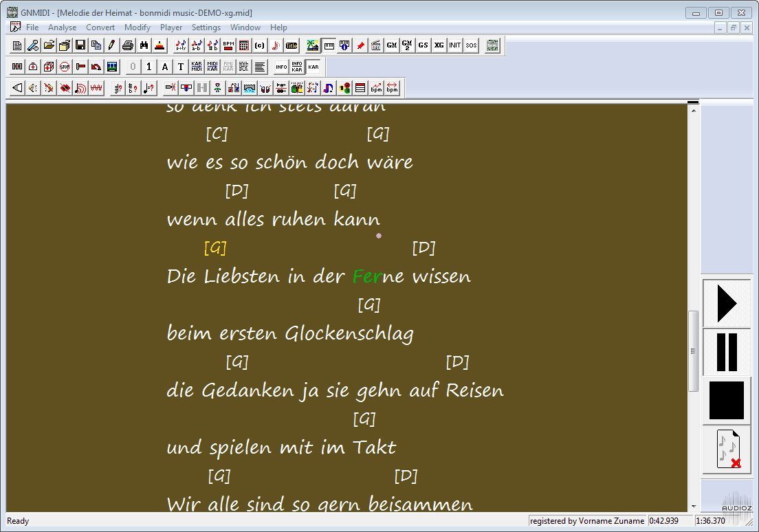Click the XG toolbar icon
Viewport: 759px width, 532px height.
tap(439, 45)
